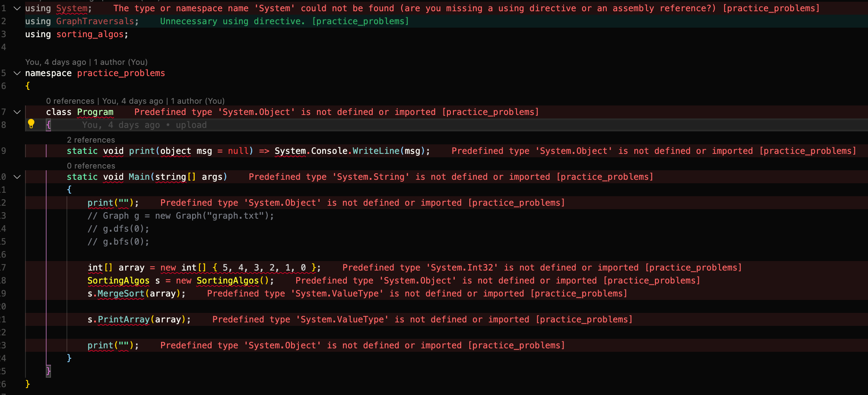The width and height of the screenshot is (868, 395).
Task: Place cursor on the 'Program' class name
Action: [95, 112]
